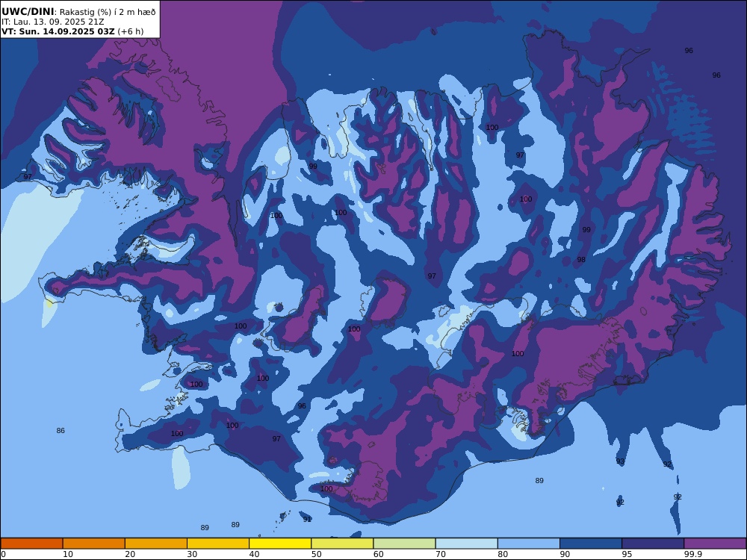Pick the pale green 60–70 legend swatch

(404, 544)
